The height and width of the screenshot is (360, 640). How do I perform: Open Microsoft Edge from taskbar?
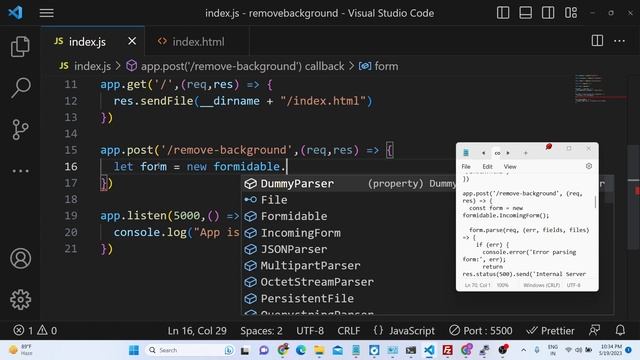point(301,350)
